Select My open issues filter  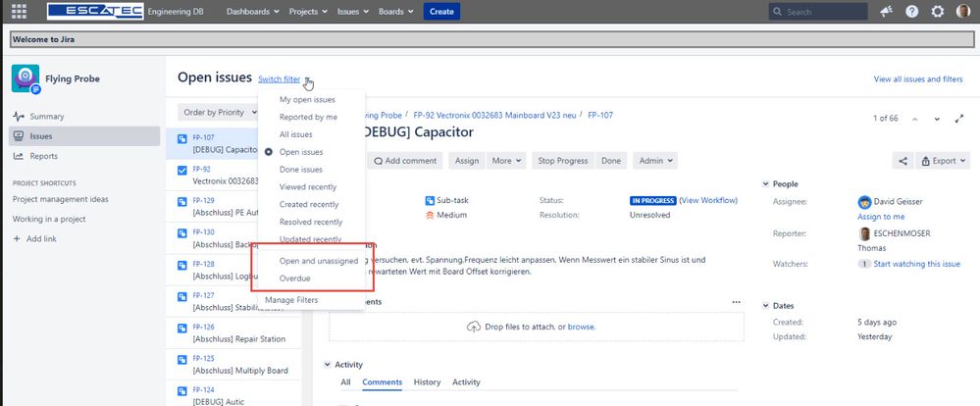tap(307, 99)
